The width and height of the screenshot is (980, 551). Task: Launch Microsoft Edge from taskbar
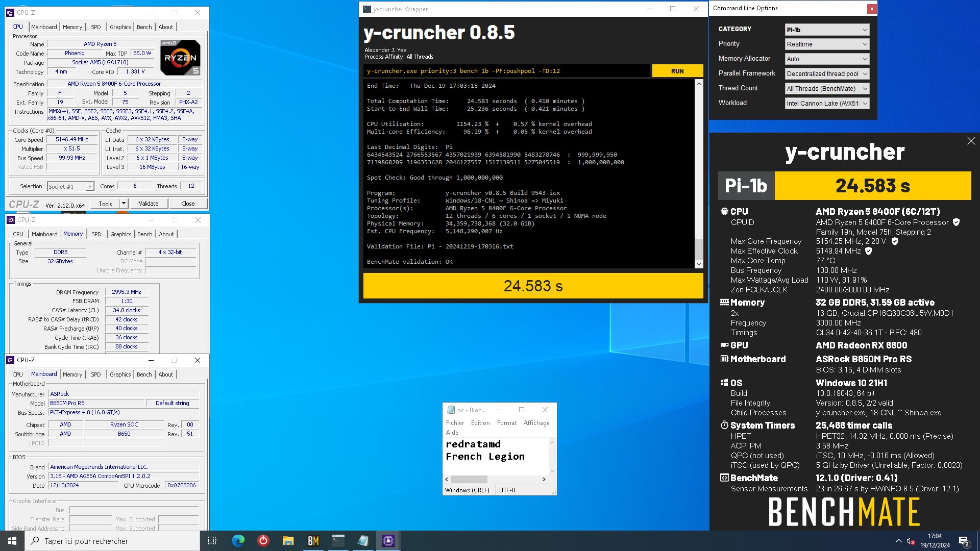[x=238, y=541]
